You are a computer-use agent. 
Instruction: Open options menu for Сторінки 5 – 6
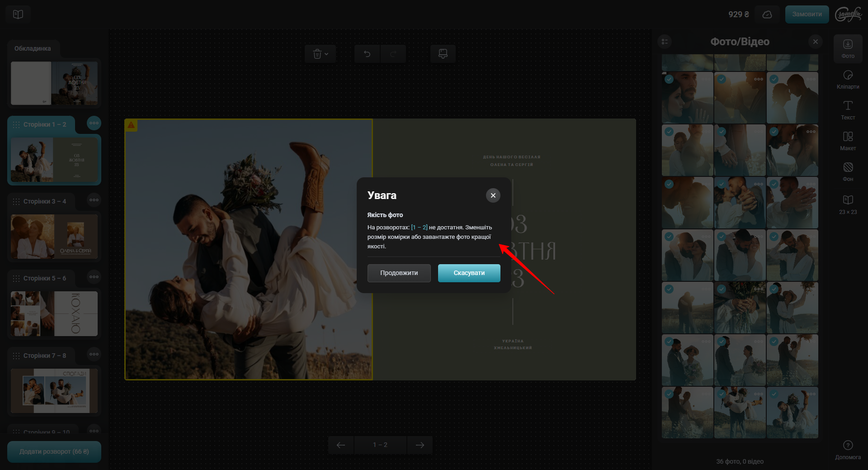[94, 277]
